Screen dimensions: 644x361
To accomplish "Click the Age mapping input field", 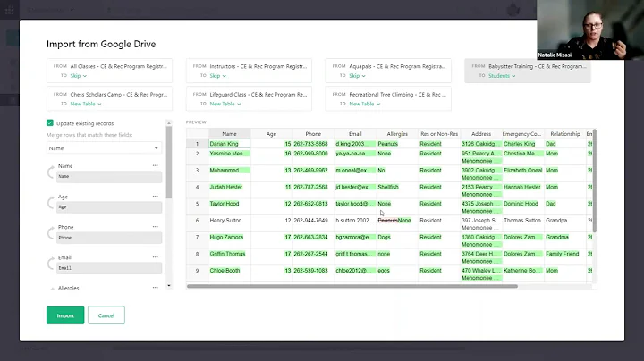I will [x=109, y=207].
